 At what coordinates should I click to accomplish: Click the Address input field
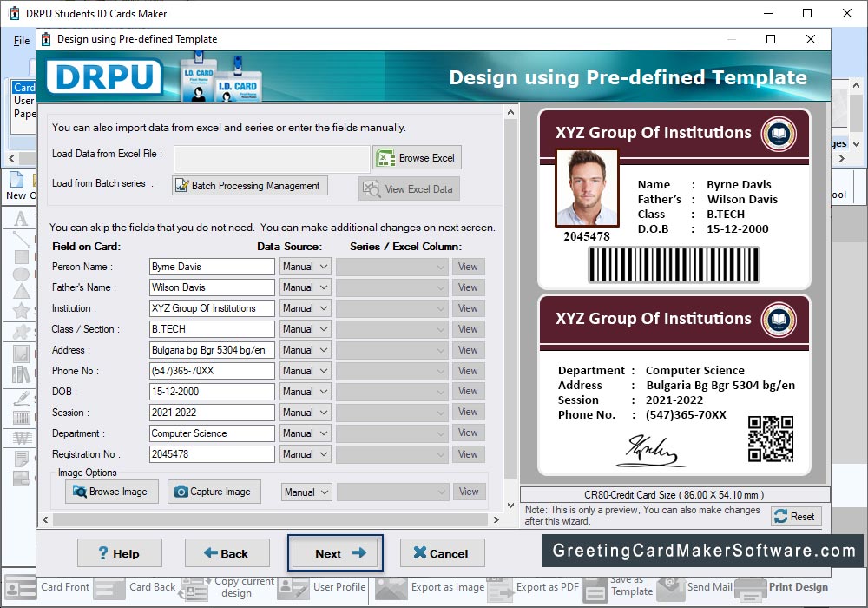click(212, 350)
